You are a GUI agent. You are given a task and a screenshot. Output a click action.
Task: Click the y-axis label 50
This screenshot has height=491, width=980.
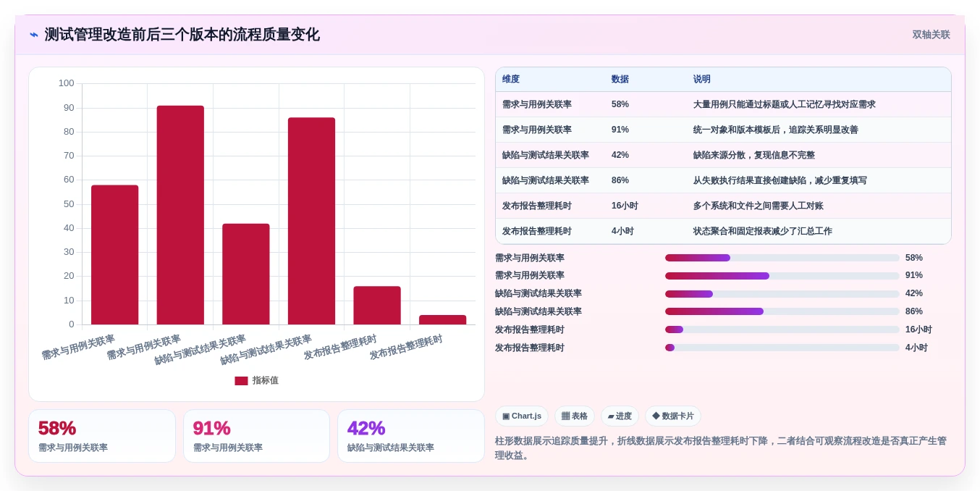tap(69, 204)
